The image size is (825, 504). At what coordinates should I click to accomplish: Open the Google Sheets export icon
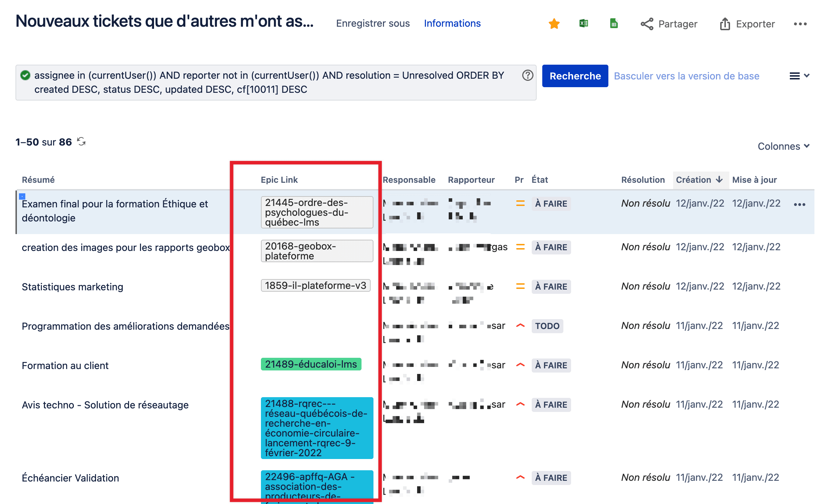[x=614, y=24]
